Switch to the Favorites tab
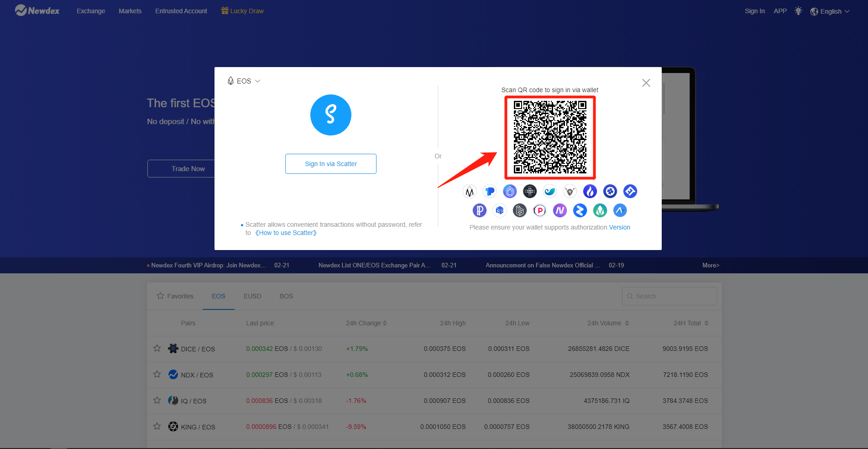Viewport: 868px width, 449px height. coord(175,296)
